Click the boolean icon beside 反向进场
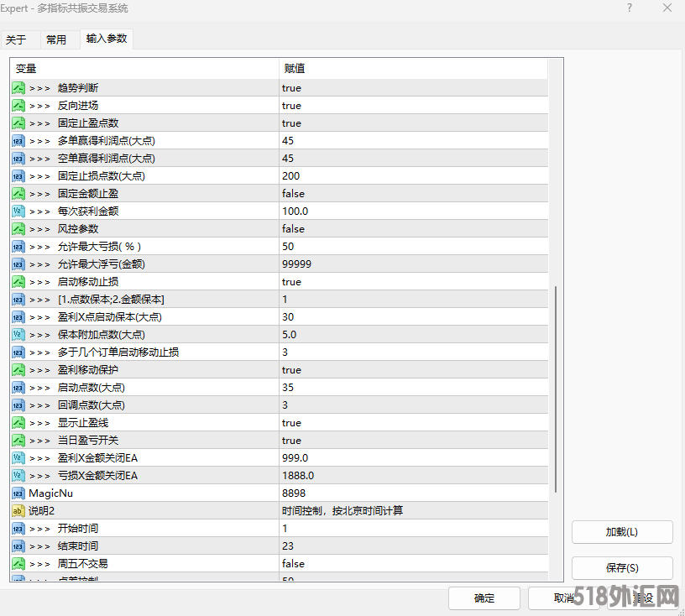 click(x=18, y=106)
